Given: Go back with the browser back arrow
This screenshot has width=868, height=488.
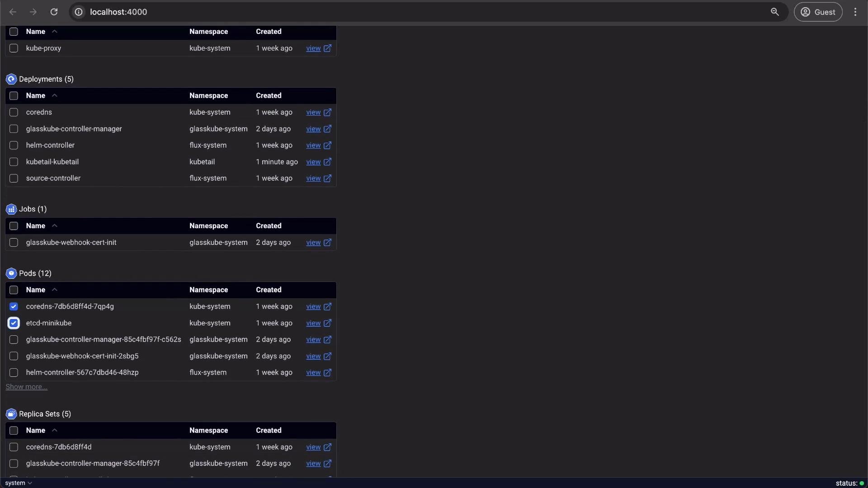Looking at the screenshot, I should pos(13,12).
